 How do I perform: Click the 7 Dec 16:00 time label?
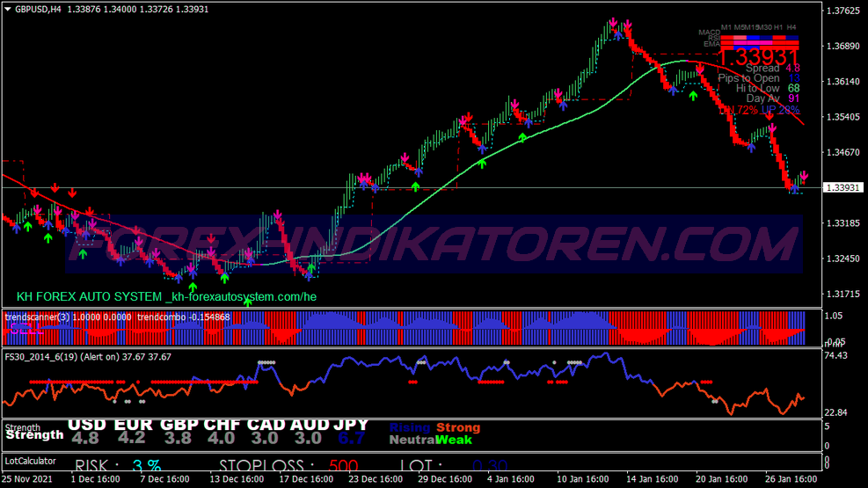click(x=164, y=479)
